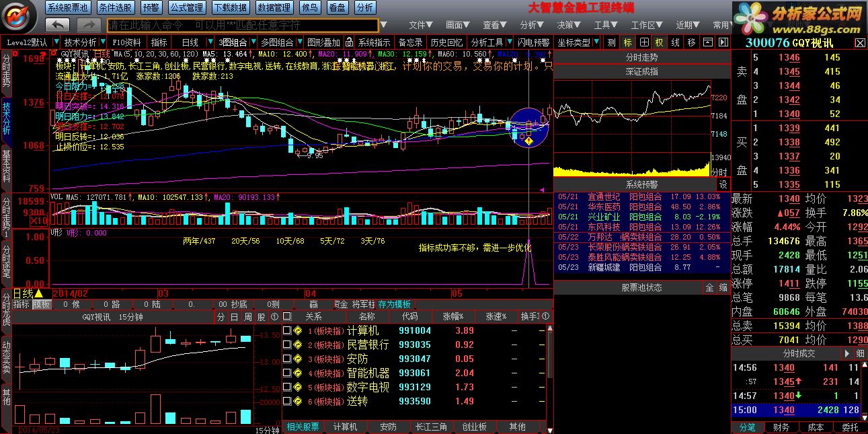Open the 查看 dropdown menu
Image resolution: width=868 pixels, height=434 pixels.
[x=496, y=25]
